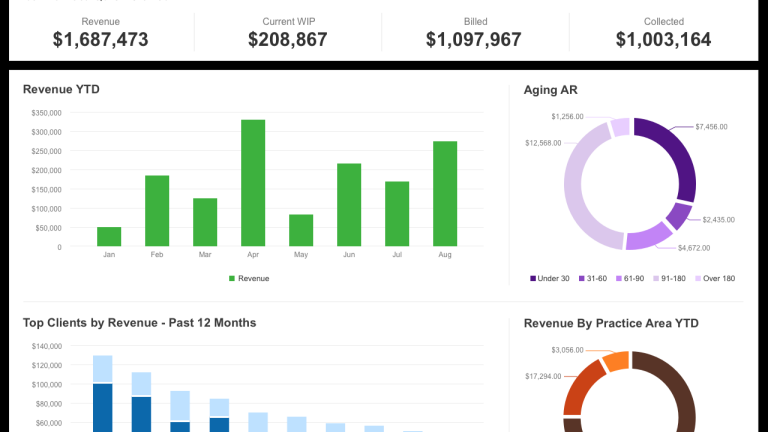Click the $7,456.00 data label
The width and height of the screenshot is (768, 432).
coord(712,127)
